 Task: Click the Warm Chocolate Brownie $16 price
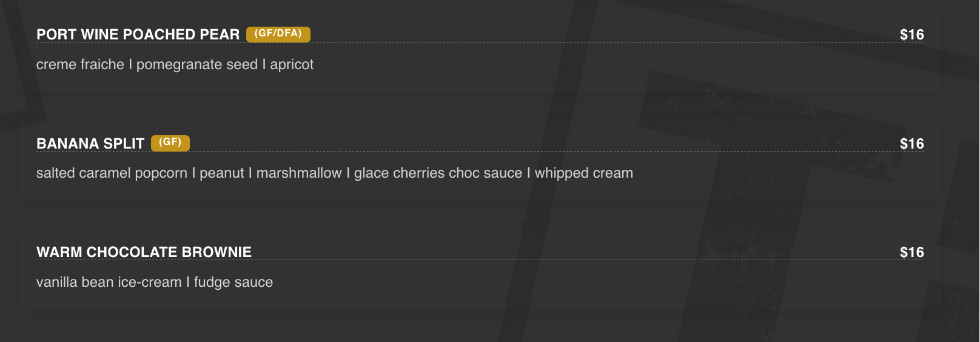[x=911, y=252]
